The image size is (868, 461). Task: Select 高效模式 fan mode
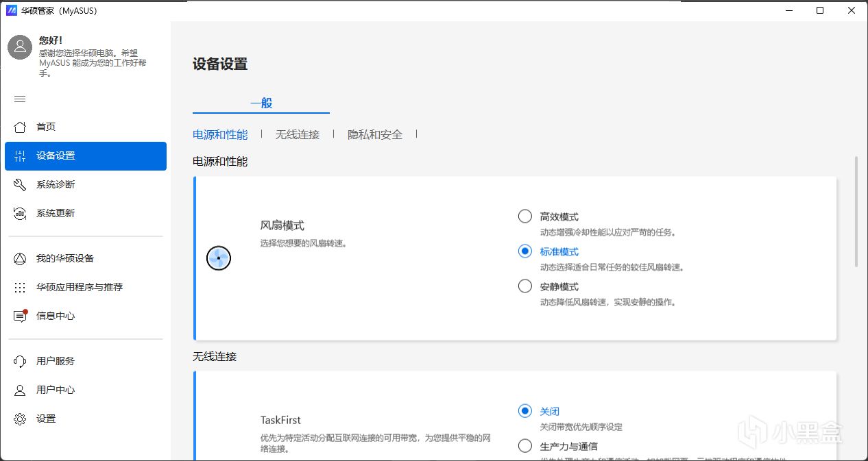pos(525,216)
